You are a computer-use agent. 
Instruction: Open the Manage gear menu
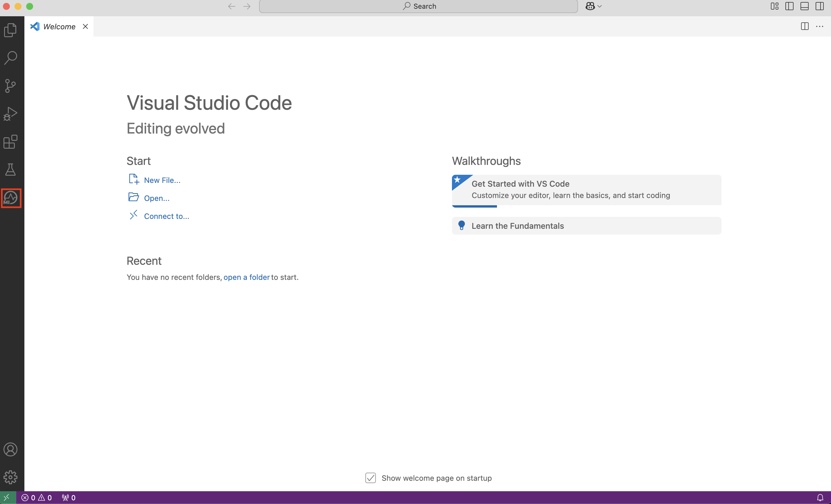tap(10, 477)
